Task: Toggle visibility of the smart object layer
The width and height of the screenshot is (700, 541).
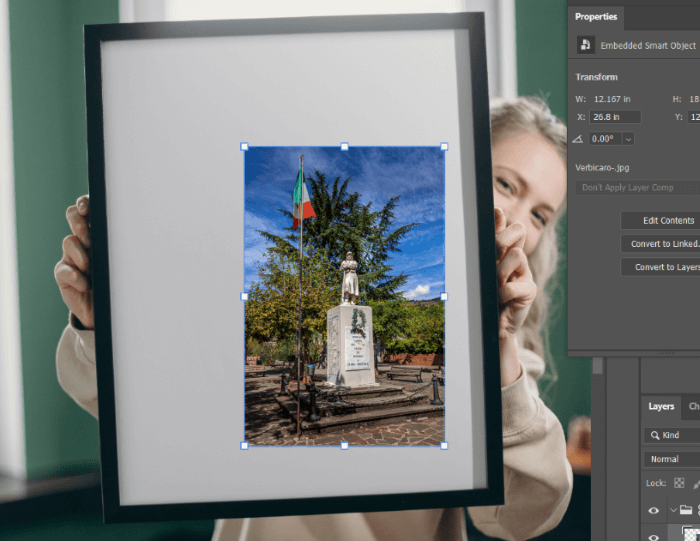Action: 654,536
